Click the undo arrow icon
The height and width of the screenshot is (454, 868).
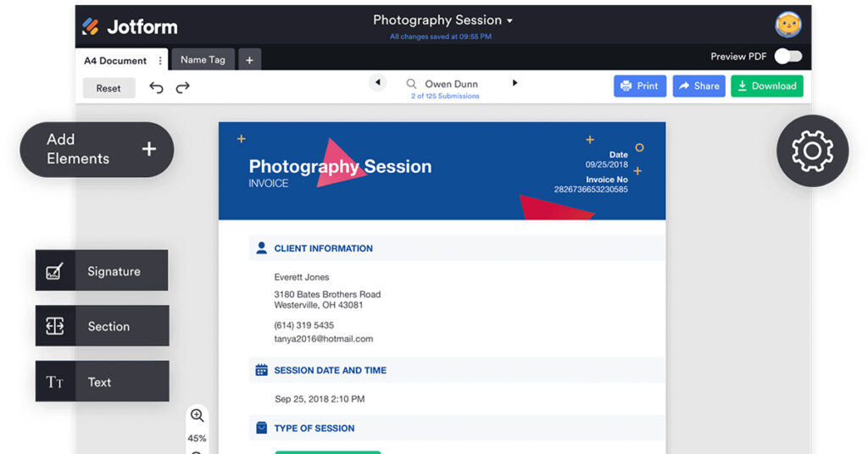[156, 87]
